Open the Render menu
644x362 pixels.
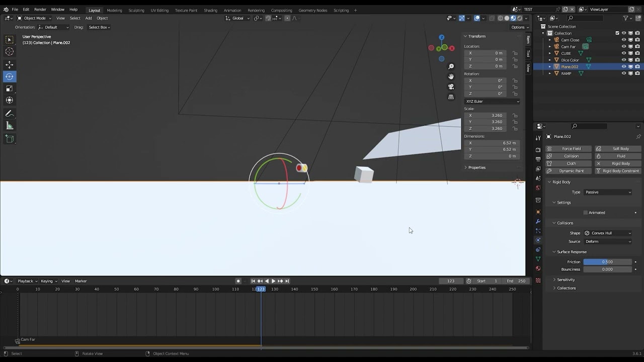(x=40, y=10)
